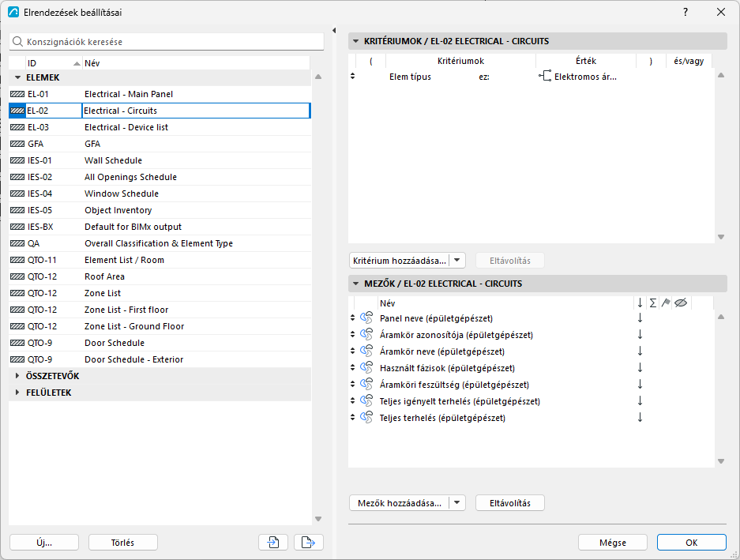Click the Mégse button

(x=613, y=542)
